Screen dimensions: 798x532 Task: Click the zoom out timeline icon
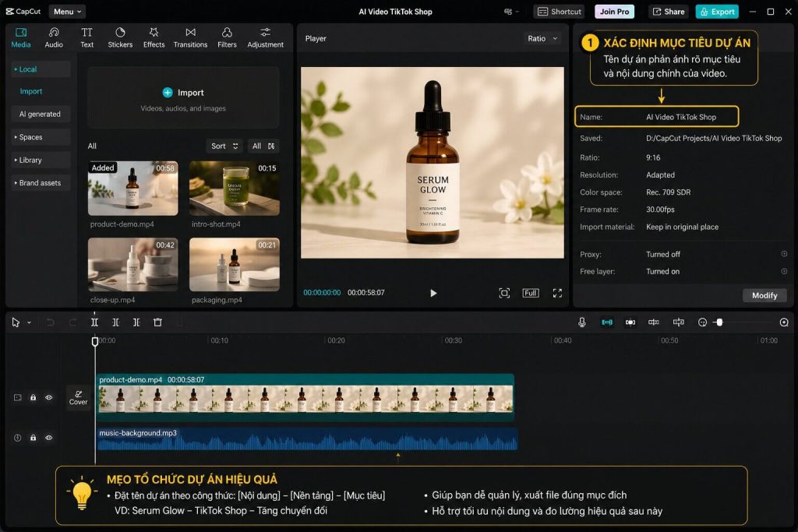tap(702, 322)
